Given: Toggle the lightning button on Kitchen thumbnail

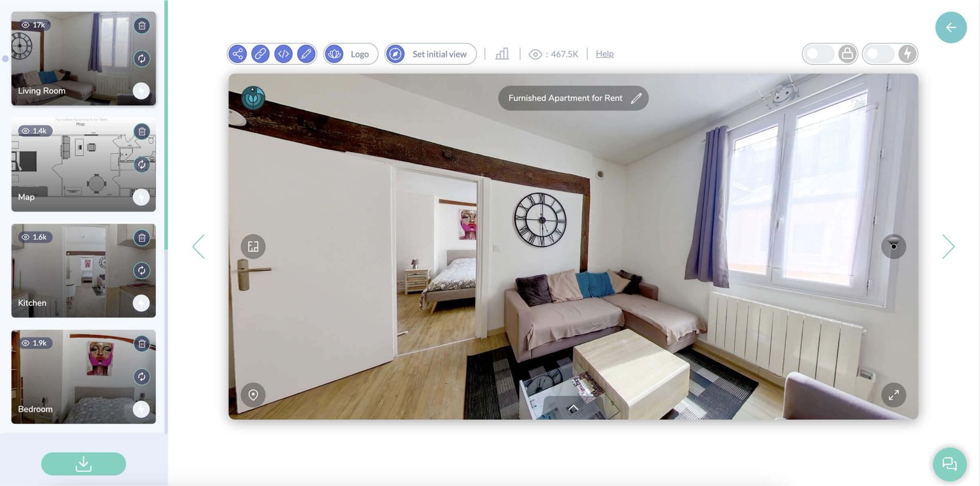Looking at the screenshot, I should point(141,303).
